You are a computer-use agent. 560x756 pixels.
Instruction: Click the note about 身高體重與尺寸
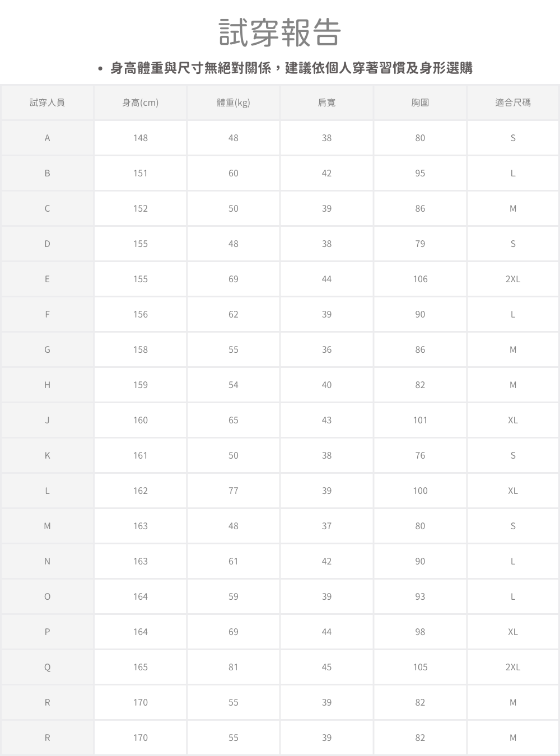click(x=291, y=68)
